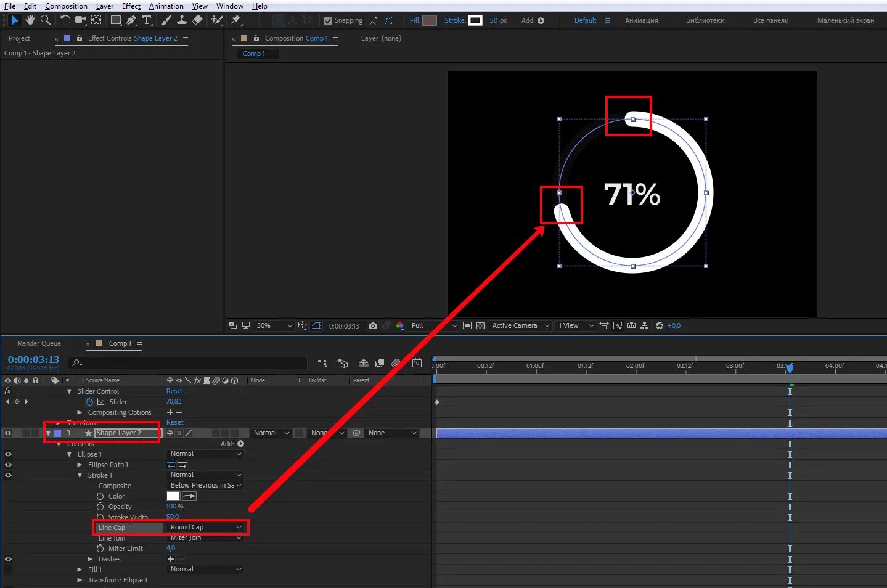Select the Selection arrow tool
This screenshot has height=588, width=887.
pyautogui.click(x=15, y=20)
